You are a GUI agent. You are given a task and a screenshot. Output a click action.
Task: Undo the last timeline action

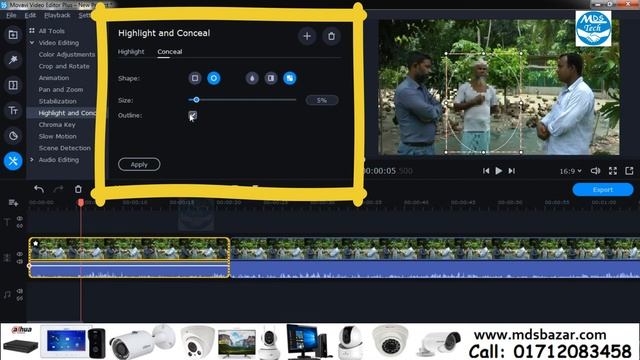coord(39,189)
